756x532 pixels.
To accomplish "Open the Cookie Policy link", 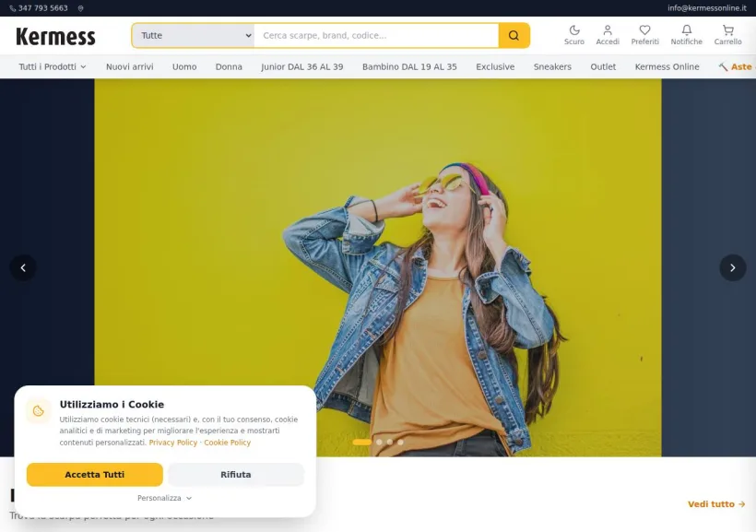I will coord(227,443).
